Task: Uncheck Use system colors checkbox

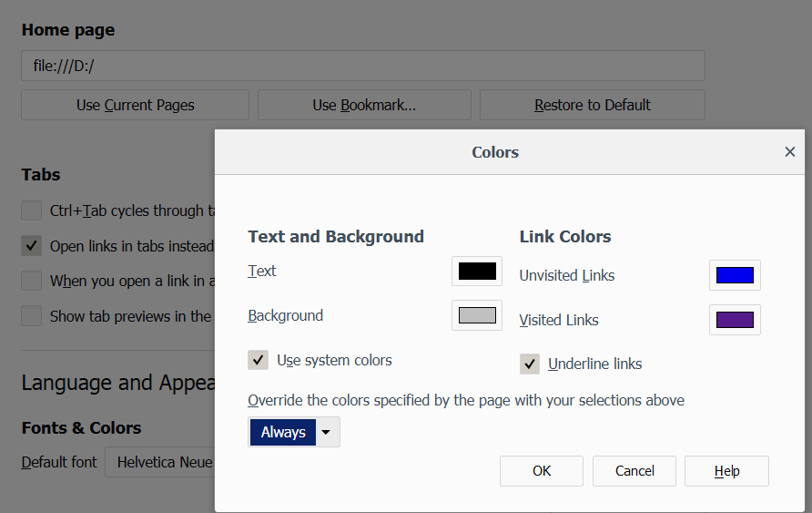Action: 259,360
